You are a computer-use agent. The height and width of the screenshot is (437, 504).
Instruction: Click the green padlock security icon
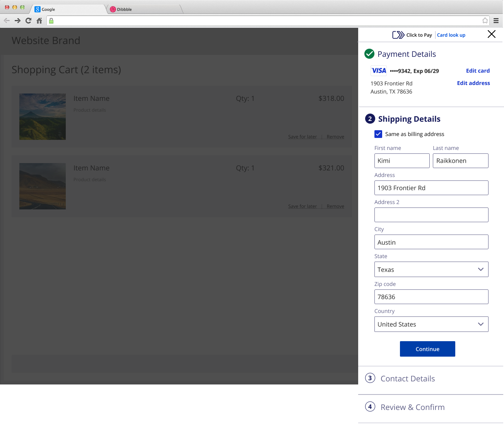[51, 21]
